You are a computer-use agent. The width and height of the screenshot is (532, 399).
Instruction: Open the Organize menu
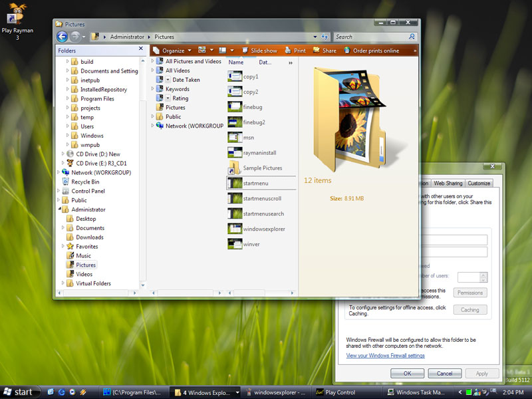(x=173, y=51)
